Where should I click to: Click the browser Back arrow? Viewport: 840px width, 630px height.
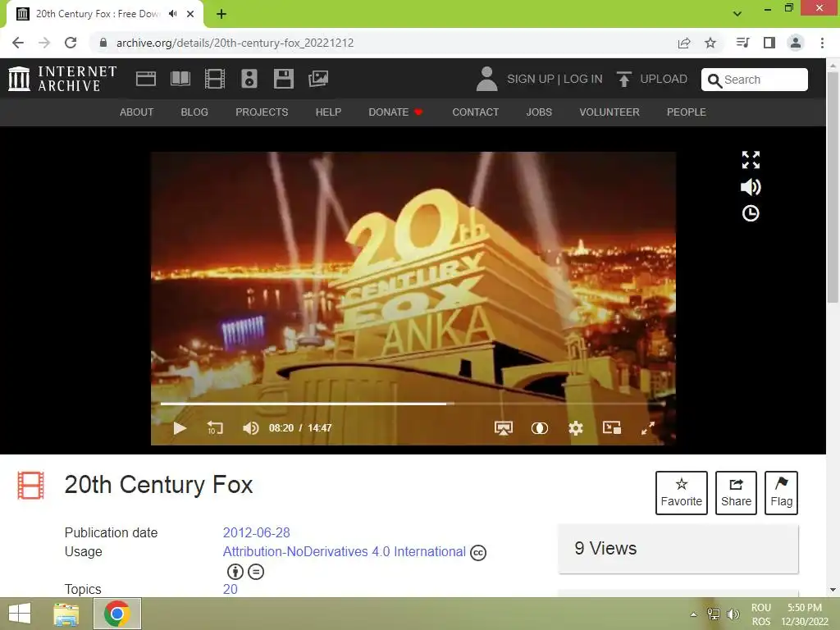pyautogui.click(x=18, y=43)
